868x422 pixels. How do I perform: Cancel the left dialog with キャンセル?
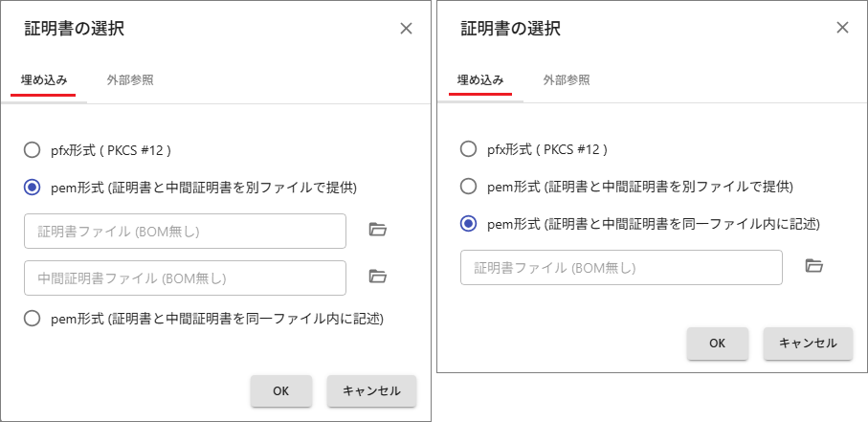(371, 390)
